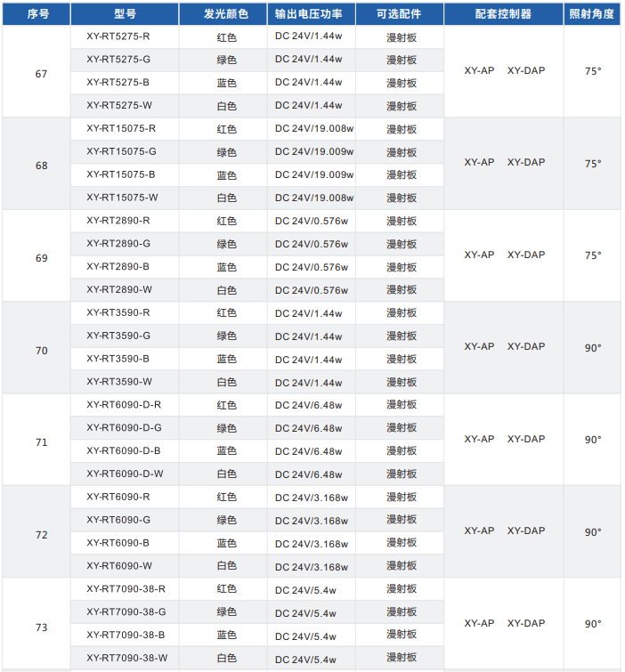Click the XY-RT7090-38-B model cell
This screenshot has height=672, width=625.
pos(126,636)
